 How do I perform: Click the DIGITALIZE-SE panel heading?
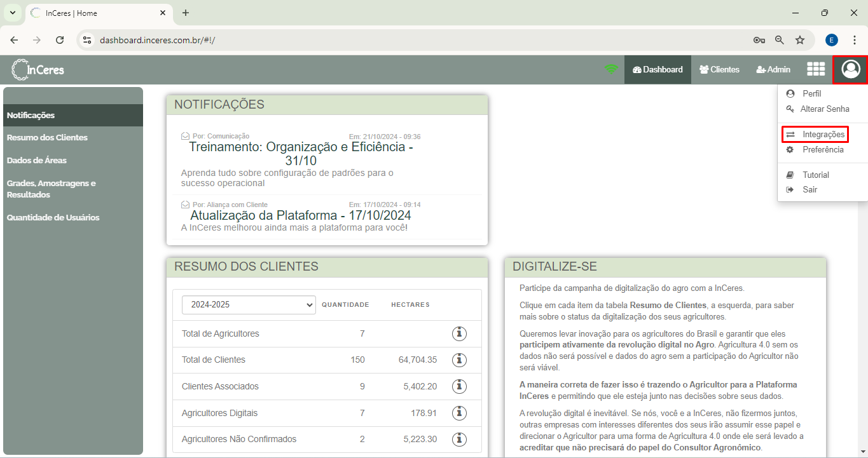555,267
